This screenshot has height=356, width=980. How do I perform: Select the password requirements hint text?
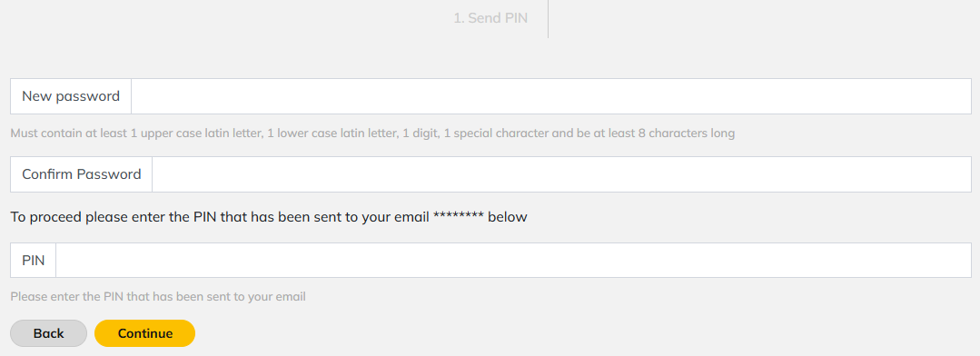372,133
